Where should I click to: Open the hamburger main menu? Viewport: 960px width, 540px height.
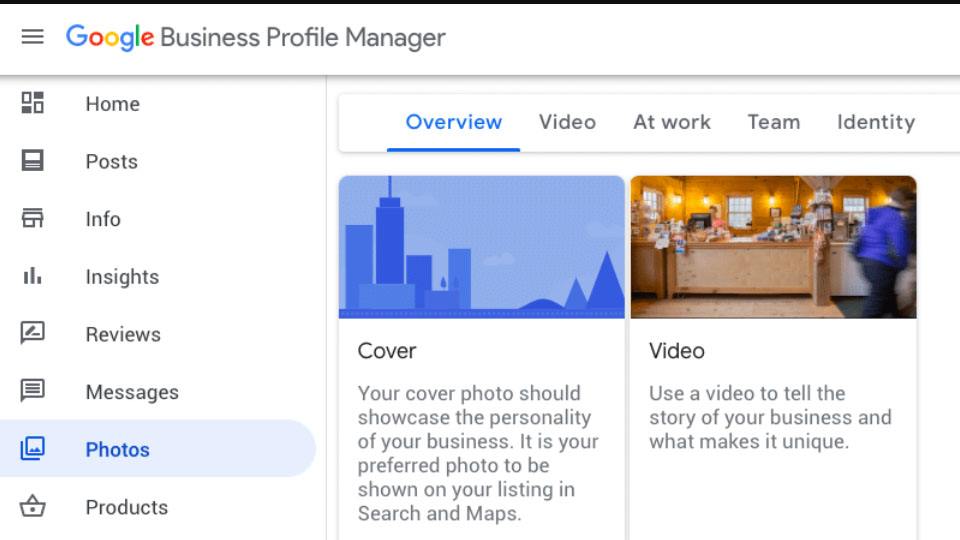[x=32, y=37]
